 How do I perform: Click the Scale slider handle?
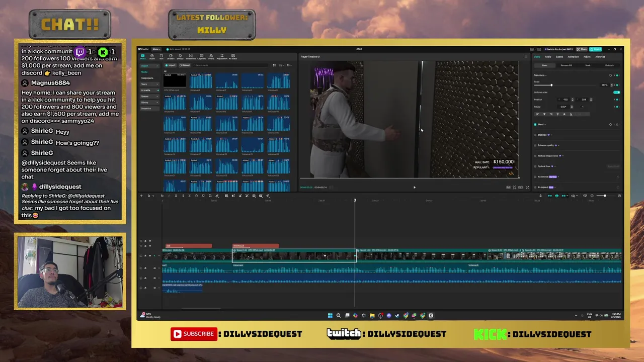[x=551, y=85]
